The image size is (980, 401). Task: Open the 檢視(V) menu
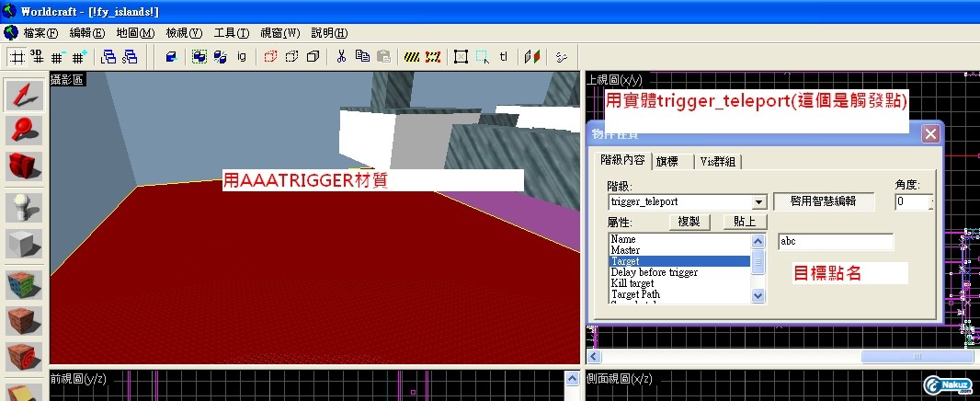(x=184, y=33)
